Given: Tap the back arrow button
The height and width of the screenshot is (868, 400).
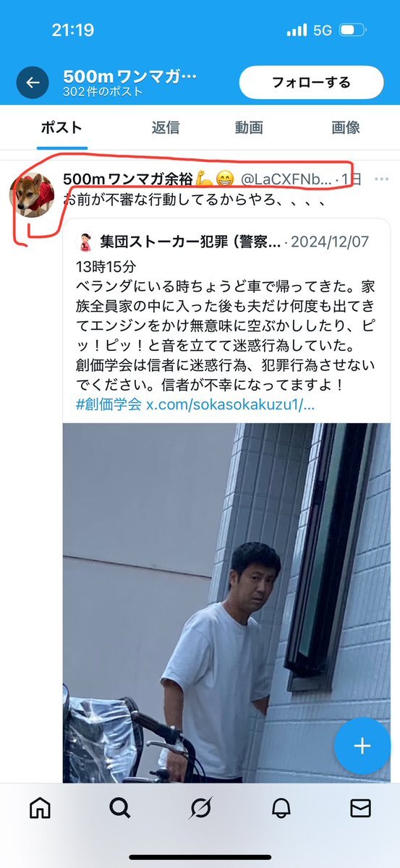Looking at the screenshot, I should point(33,82).
